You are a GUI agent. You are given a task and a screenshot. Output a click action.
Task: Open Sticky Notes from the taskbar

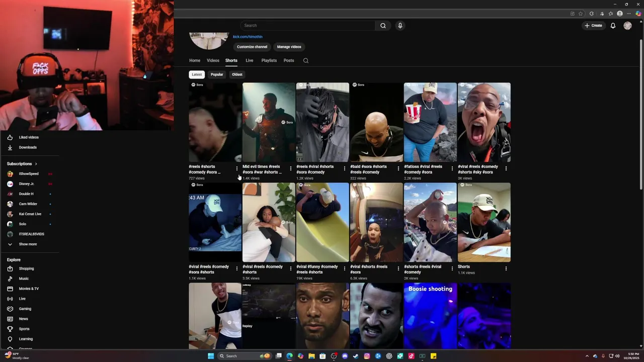433,356
